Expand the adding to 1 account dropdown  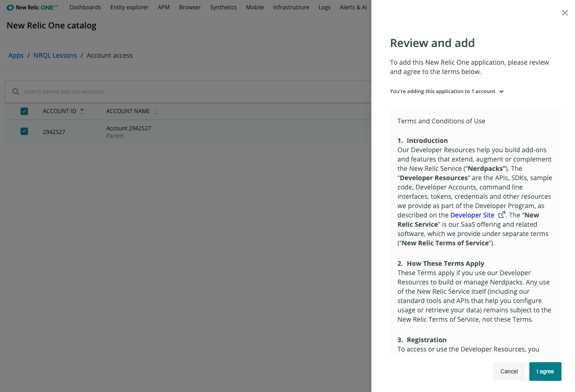501,92
